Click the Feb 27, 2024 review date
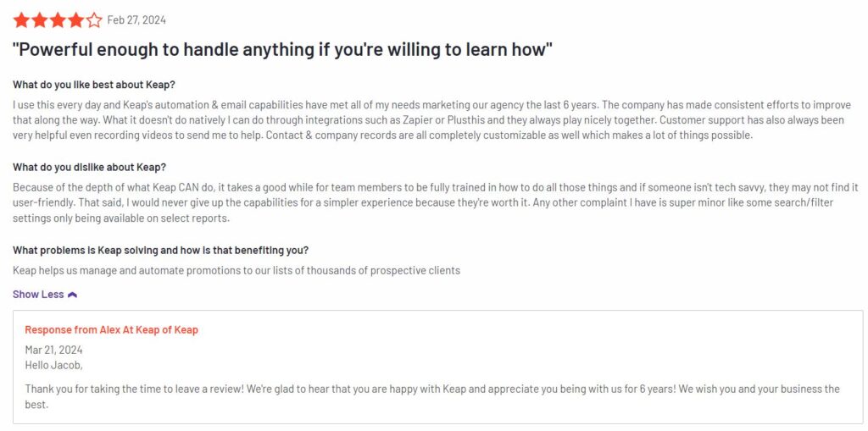Image resolution: width=868 pixels, height=431 pixels. tap(136, 20)
